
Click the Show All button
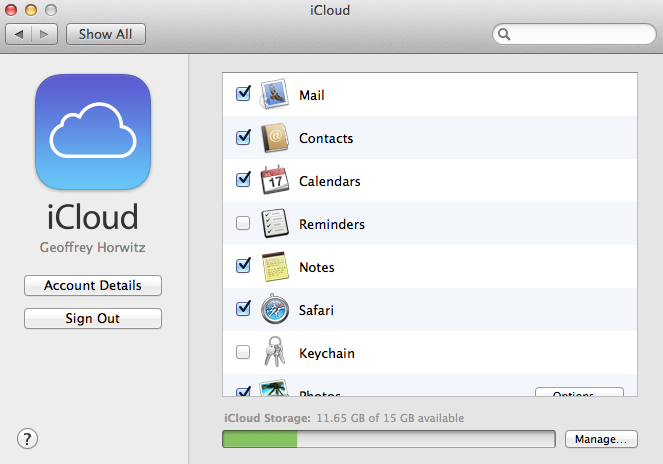[x=106, y=34]
